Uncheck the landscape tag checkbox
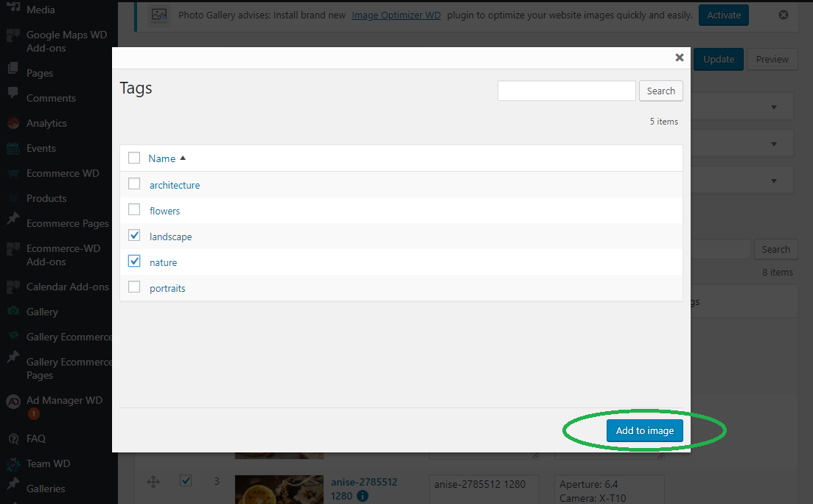 [134, 235]
